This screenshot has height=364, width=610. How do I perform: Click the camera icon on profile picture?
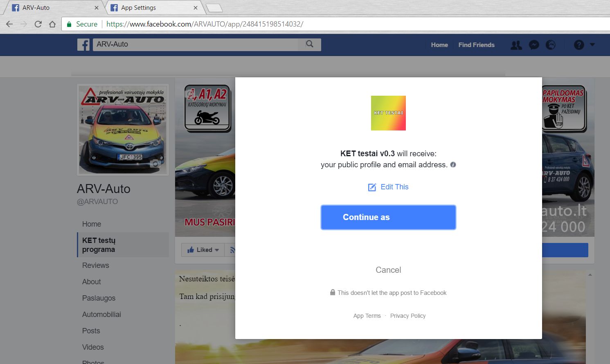click(x=155, y=164)
